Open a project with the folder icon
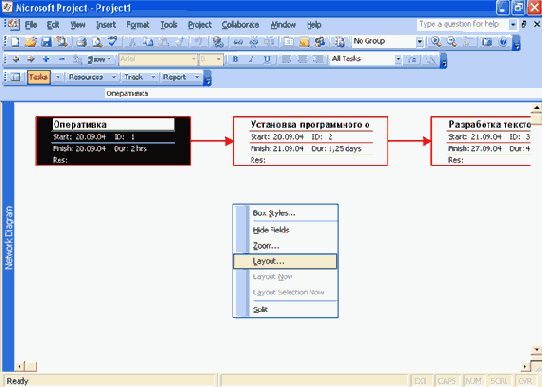 [31, 42]
